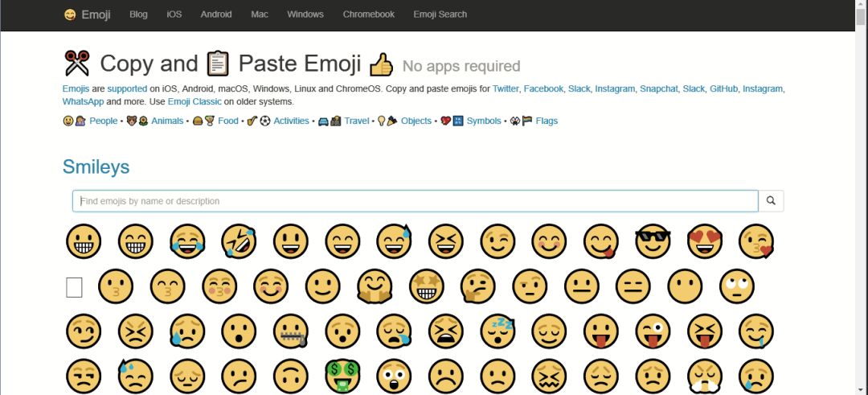Pick the winking face with tongue out

click(x=653, y=331)
